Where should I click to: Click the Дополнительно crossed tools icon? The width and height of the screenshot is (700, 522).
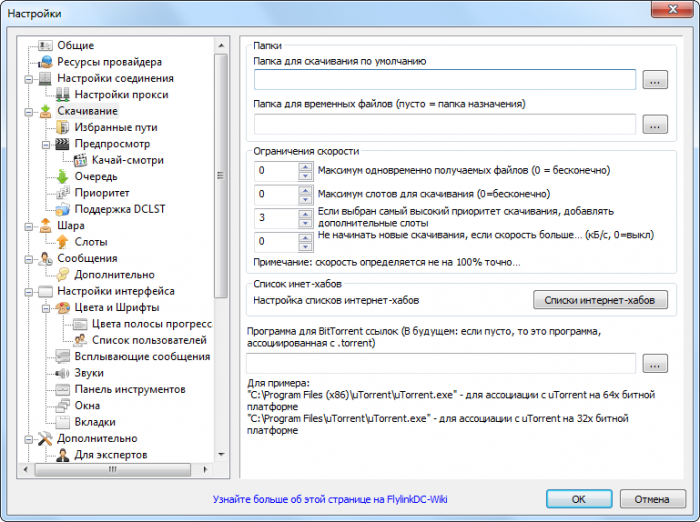pyautogui.click(x=44, y=438)
